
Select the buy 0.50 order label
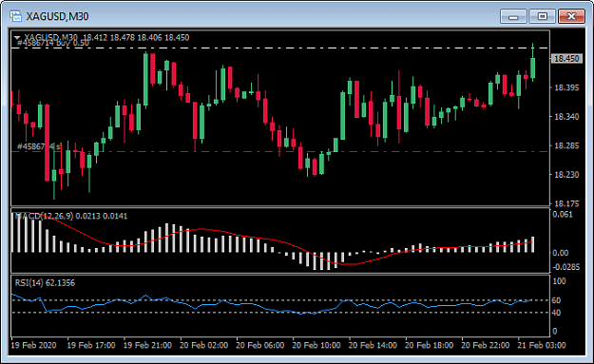53,43
